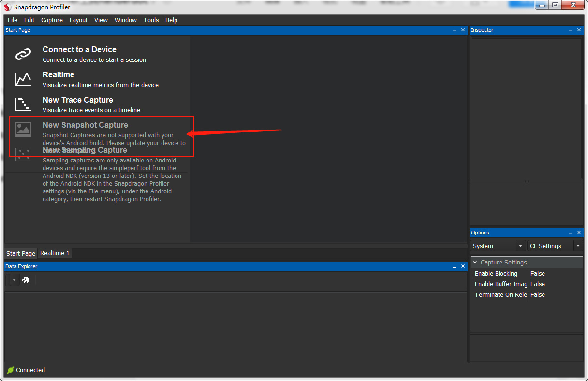Open the CL Settings dropdown
Image resolution: width=588 pixels, height=381 pixels.
tap(578, 246)
